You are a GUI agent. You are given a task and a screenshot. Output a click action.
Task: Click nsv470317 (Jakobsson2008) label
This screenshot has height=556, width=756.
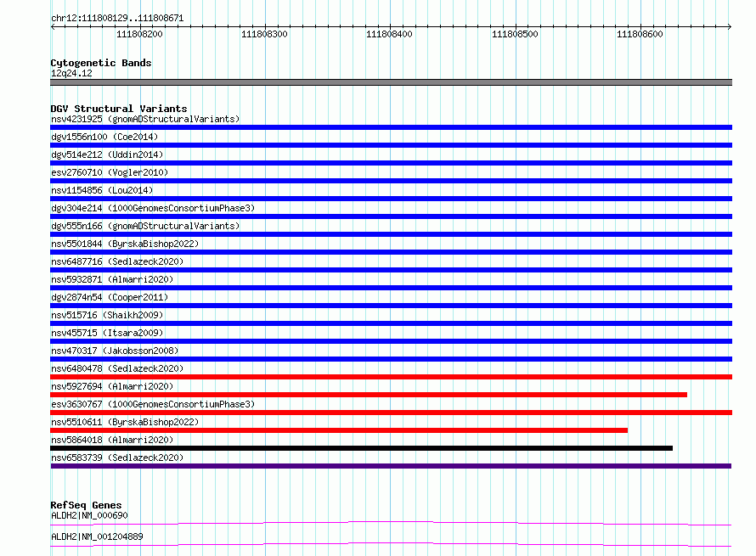(x=115, y=351)
